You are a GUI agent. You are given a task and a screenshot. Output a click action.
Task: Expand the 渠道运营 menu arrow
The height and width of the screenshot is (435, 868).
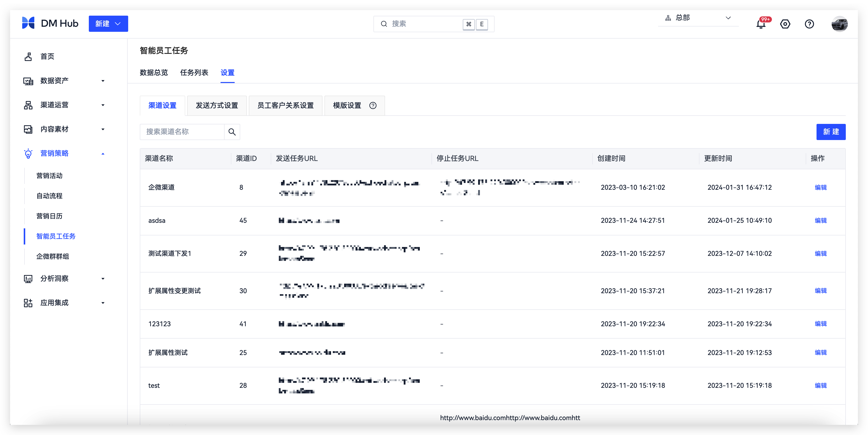click(103, 105)
